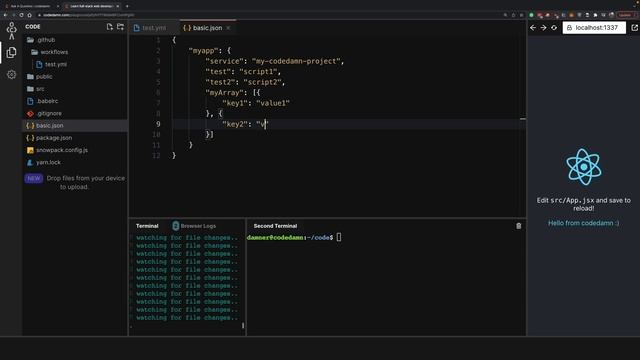Screen dimensions: 640x360
Task: Switch to the Terminal tab
Action: click(147, 226)
